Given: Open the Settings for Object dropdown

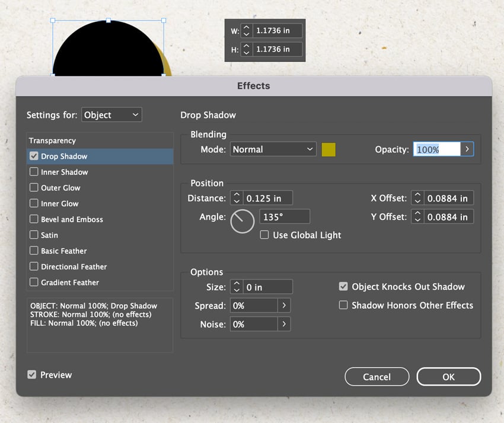Looking at the screenshot, I should [x=111, y=115].
